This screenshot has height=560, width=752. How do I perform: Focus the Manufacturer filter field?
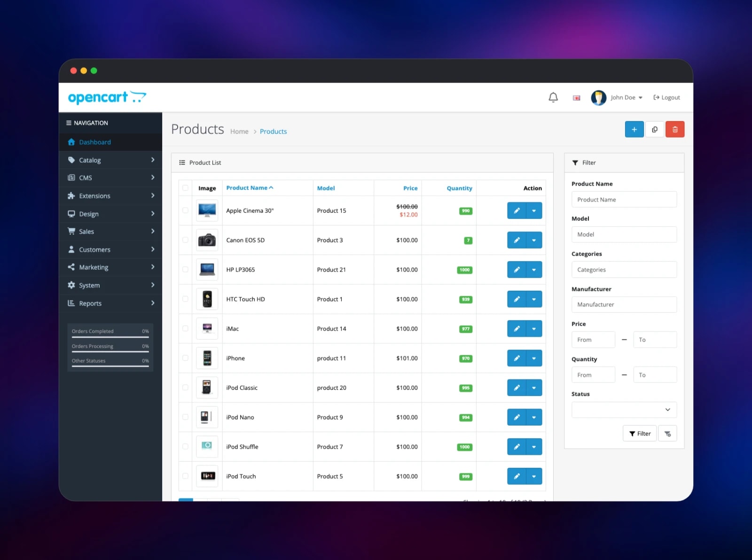point(624,304)
